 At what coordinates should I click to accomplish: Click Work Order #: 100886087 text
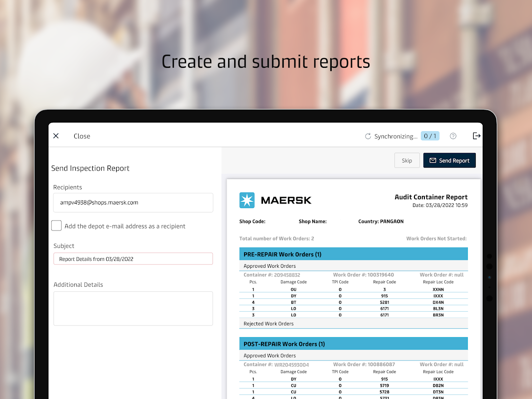(x=364, y=365)
